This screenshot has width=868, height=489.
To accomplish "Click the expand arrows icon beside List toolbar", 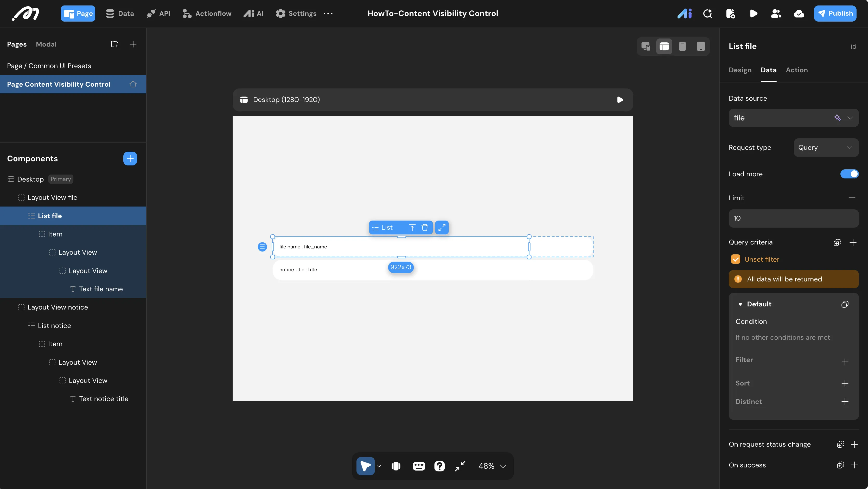I will (x=442, y=228).
